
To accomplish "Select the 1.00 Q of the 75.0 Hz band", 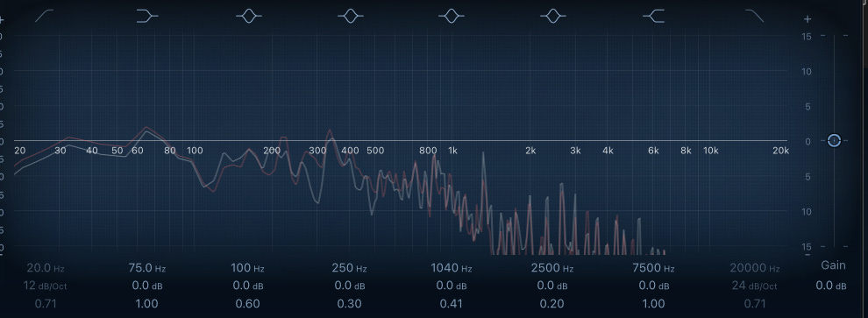I will (146, 304).
